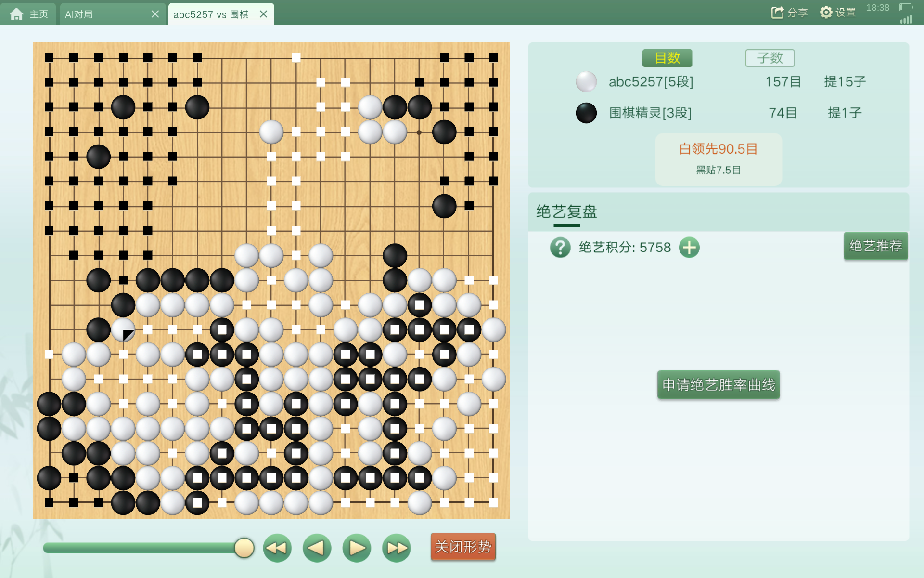Close the AI对局 tab
924x578 pixels.
[155, 14]
